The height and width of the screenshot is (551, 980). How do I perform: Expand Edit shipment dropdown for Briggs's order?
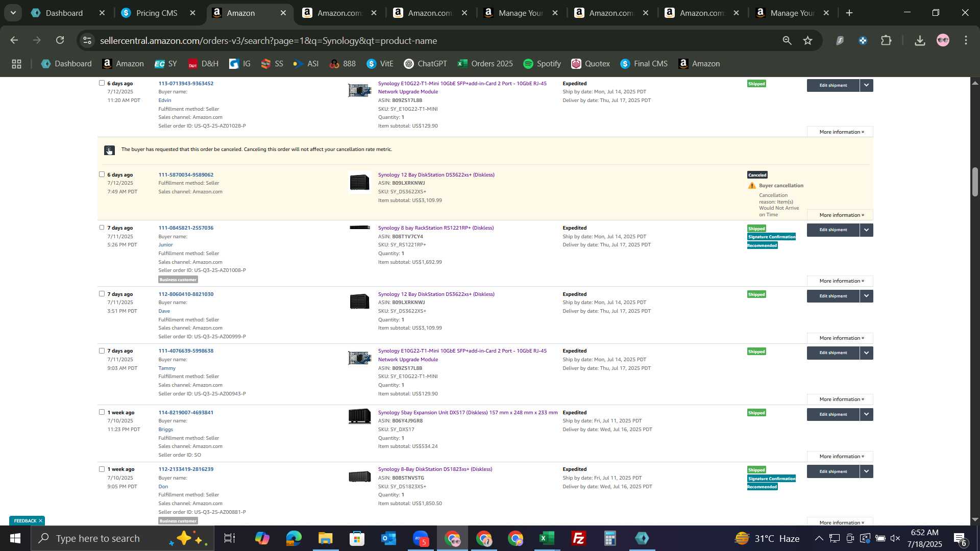[867, 414]
